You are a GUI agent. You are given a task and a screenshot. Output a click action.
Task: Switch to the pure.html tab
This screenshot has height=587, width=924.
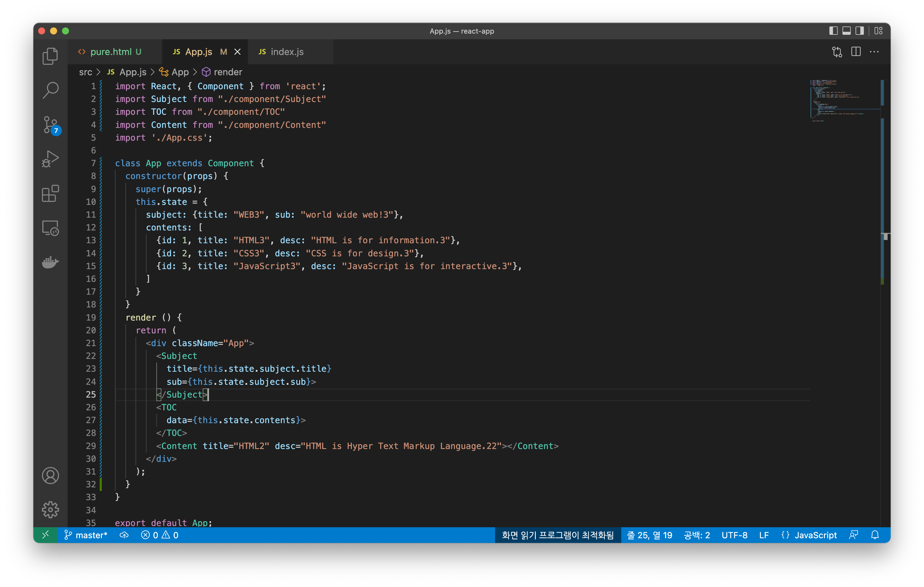[x=110, y=52]
